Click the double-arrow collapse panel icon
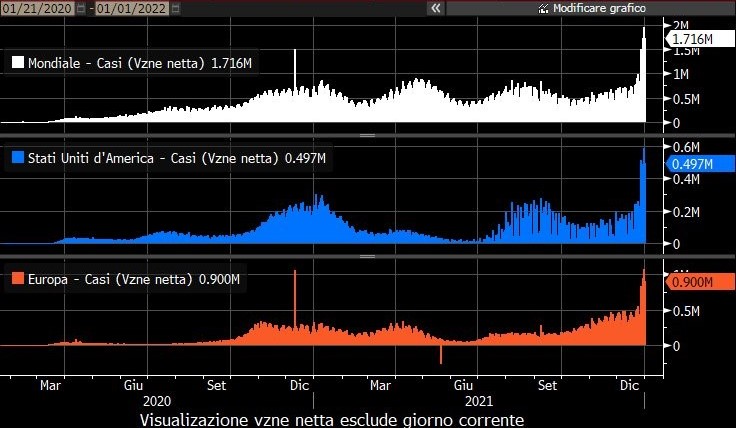This screenshot has width=736, height=428. [x=435, y=8]
